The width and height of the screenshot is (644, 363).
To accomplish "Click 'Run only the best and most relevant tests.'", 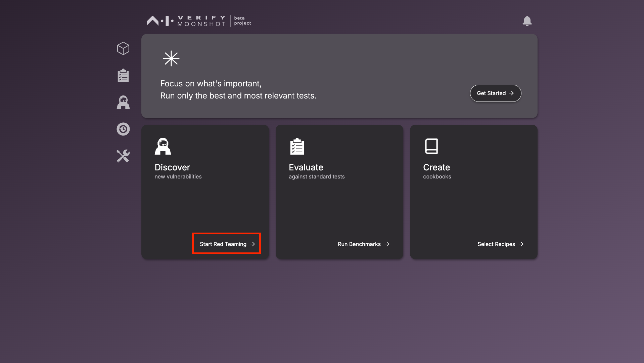I will [x=238, y=96].
